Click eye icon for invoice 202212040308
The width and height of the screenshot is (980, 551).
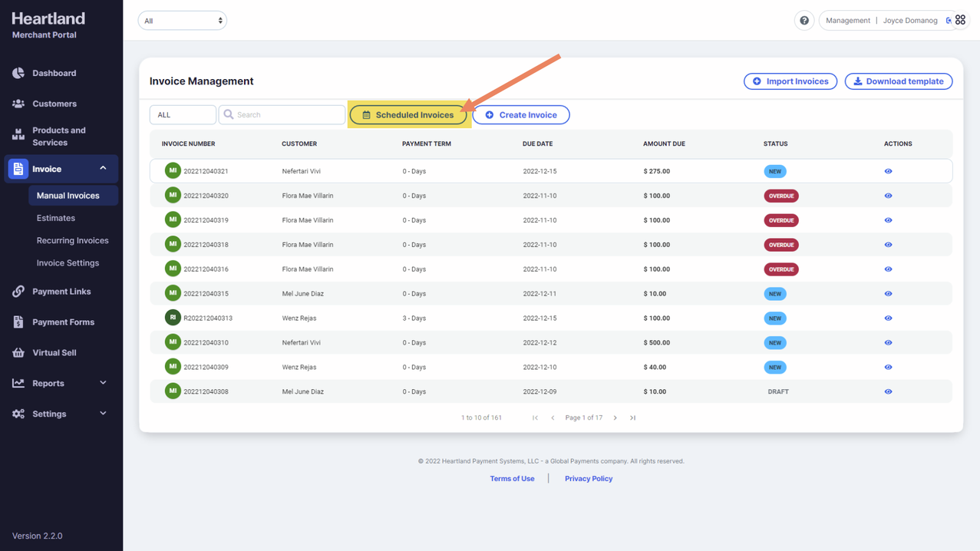click(888, 391)
